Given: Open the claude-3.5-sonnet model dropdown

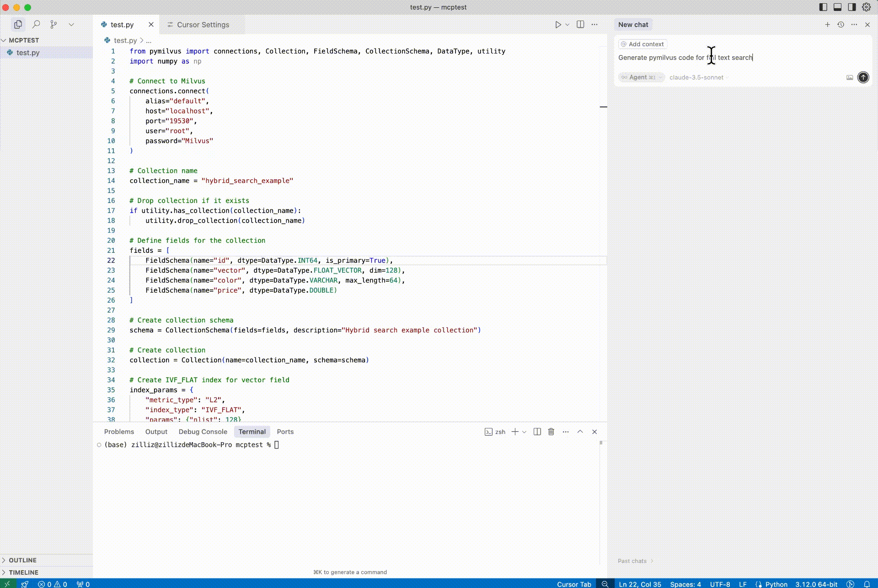Looking at the screenshot, I should click(x=698, y=77).
